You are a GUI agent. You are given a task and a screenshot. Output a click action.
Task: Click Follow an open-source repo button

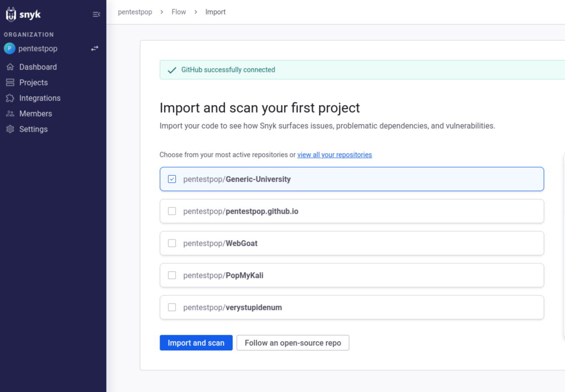292,343
